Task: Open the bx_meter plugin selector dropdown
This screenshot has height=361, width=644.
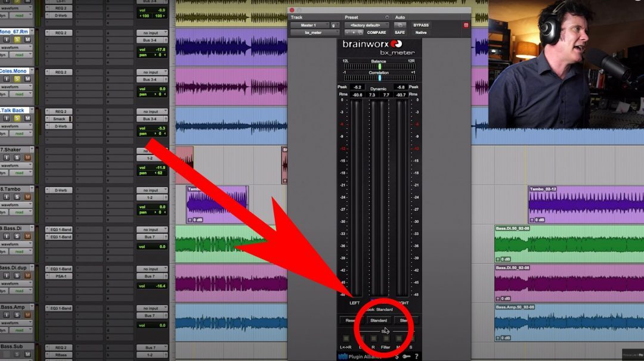Action: click(x=315, y=32)
